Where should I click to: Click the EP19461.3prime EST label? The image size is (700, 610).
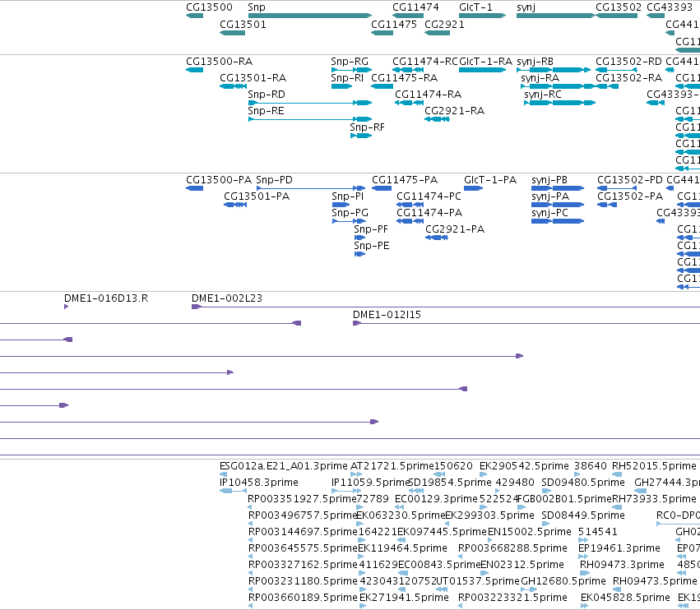pyautogui.click(x=619, y=549)
